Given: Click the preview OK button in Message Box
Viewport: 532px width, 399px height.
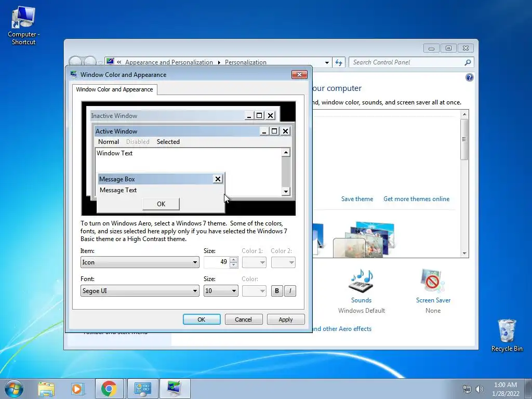Looking at the screenshot, I should (161, 204).
